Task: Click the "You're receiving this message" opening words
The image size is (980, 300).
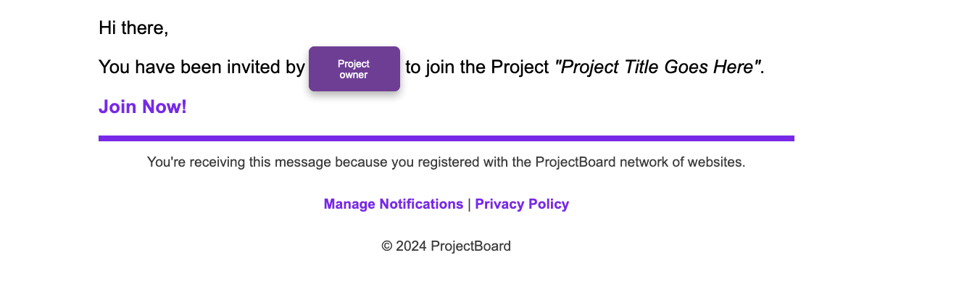Action: [x=239, y=162]
